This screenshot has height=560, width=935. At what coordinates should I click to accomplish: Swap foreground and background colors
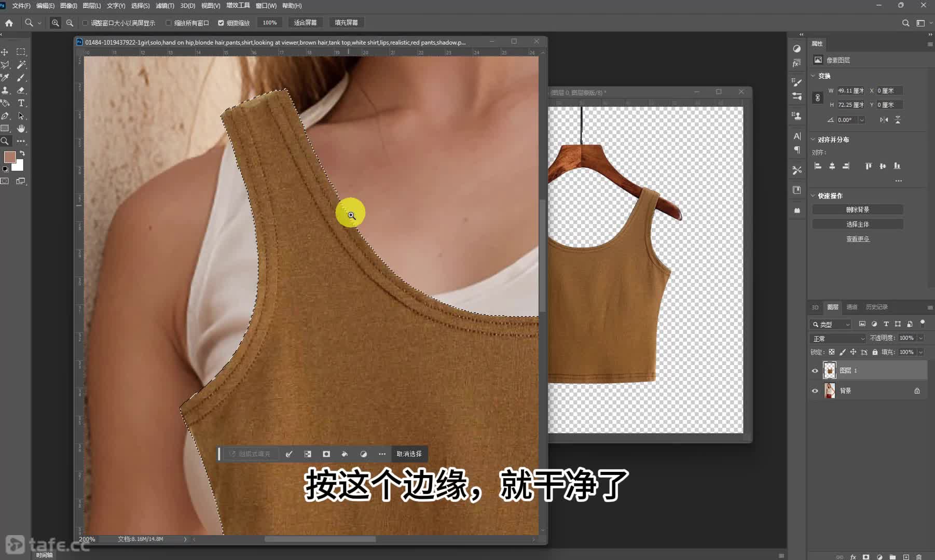(x=22, y=153)
